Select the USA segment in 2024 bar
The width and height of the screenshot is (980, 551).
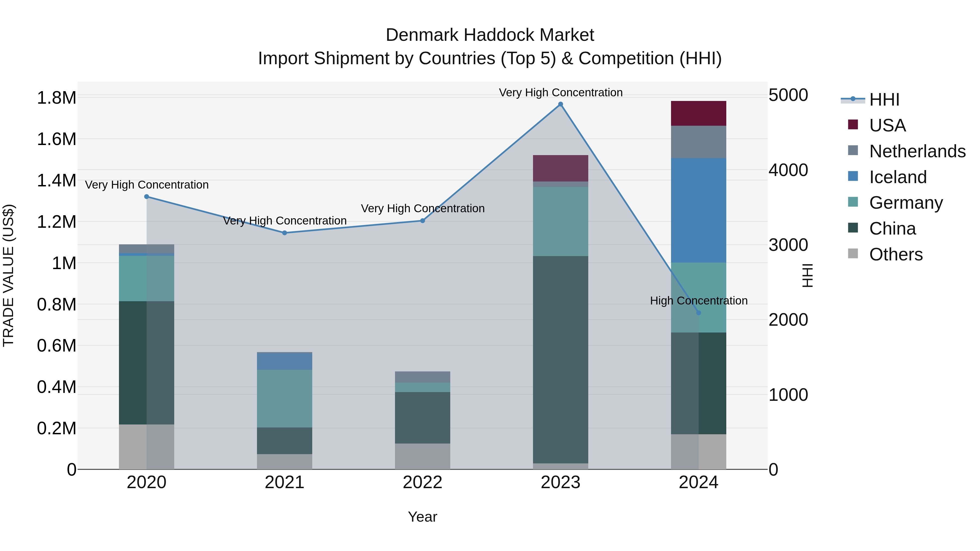pos(699,113)
